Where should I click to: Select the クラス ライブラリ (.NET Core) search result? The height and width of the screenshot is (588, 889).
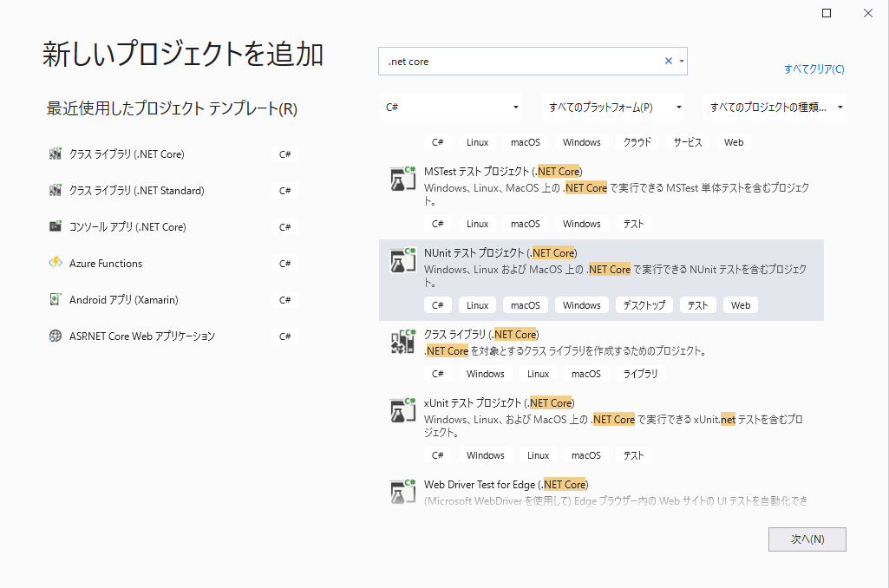(x=601, y=356)
